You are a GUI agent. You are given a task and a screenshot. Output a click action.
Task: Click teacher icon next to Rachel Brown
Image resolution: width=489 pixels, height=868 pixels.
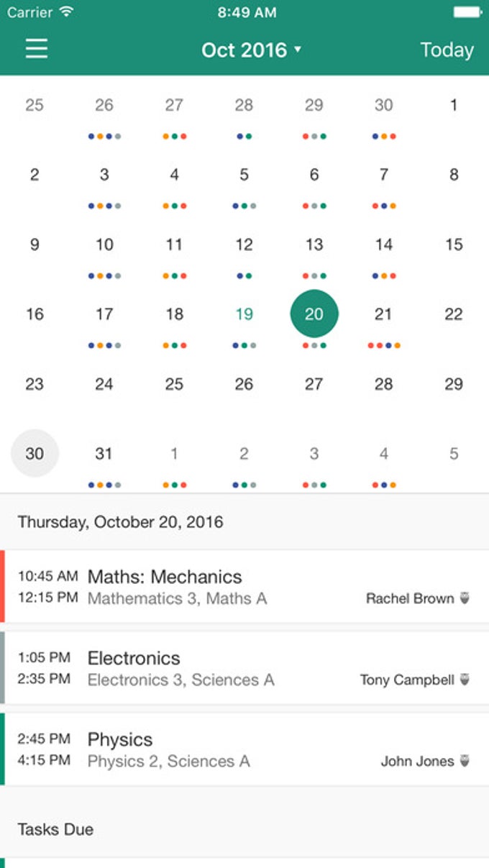(465, 598)
